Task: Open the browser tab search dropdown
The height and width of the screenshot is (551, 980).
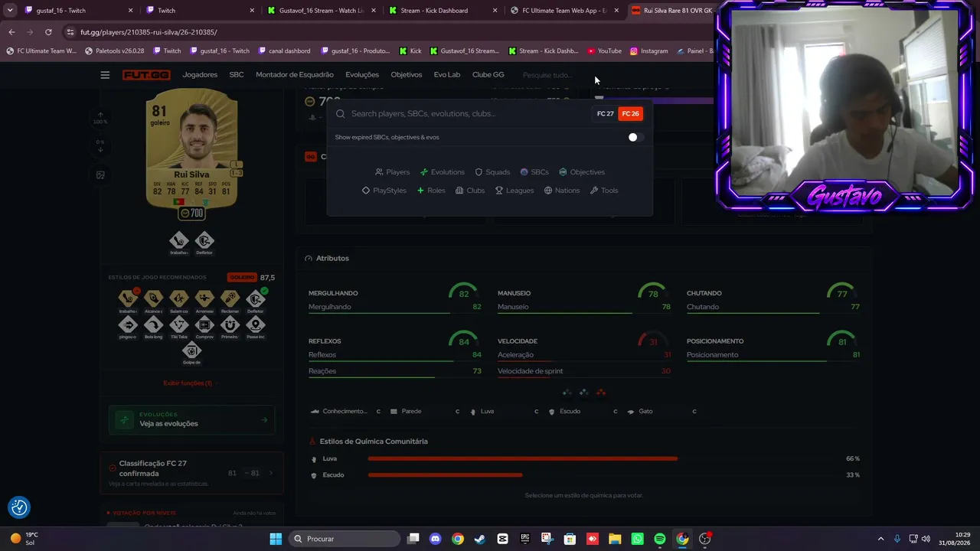Action: pyautogui.click(x=10, y=11)
